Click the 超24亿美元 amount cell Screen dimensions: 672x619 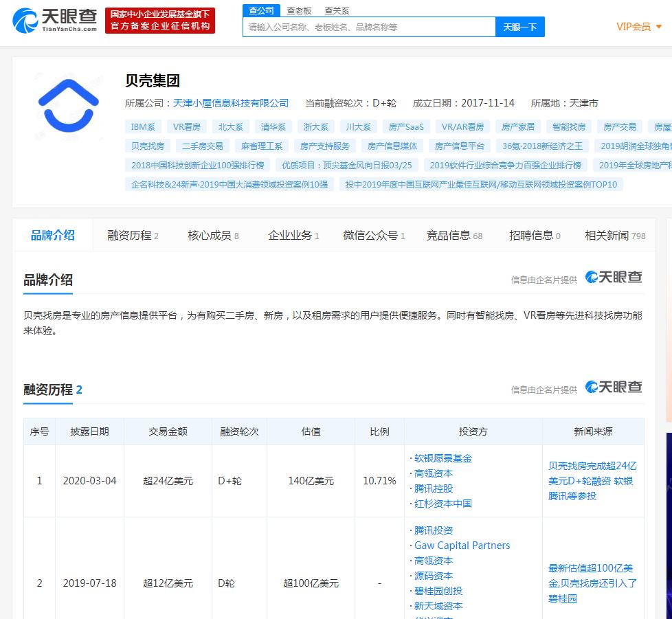pos(168,481)
